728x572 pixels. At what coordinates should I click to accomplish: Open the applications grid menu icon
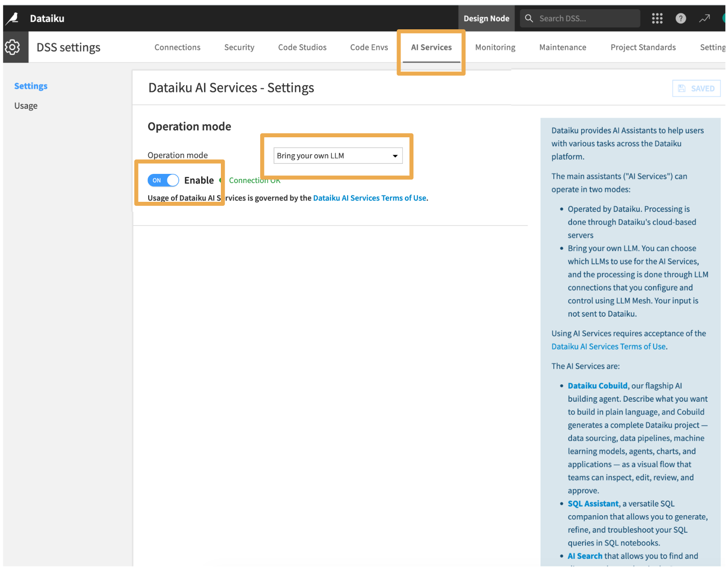pyautogui.click(x=657, y=18)
